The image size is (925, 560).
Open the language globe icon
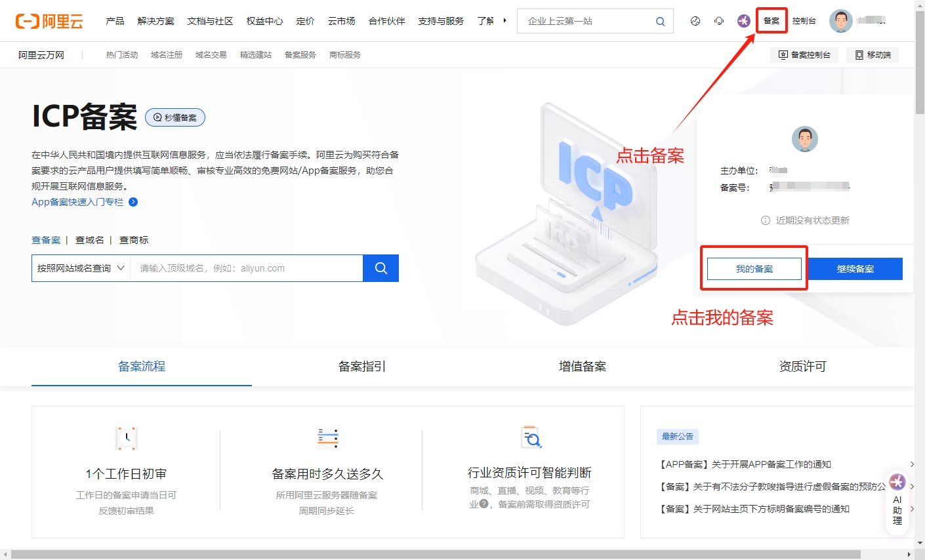point(695,20)
